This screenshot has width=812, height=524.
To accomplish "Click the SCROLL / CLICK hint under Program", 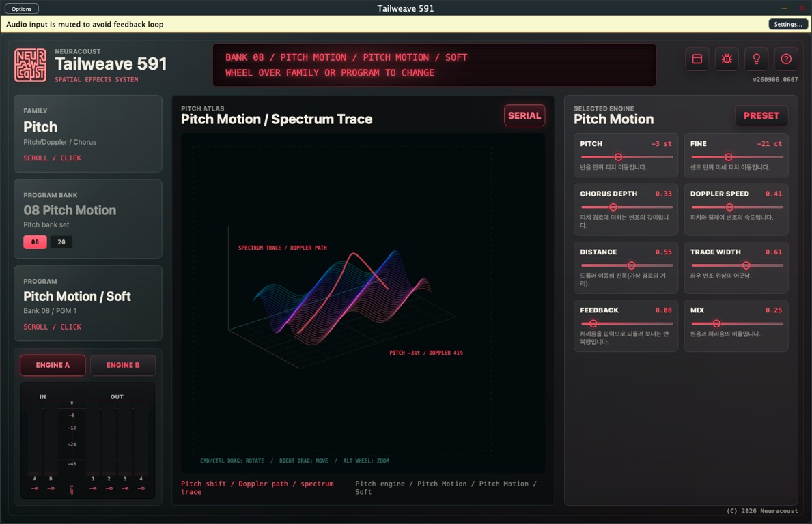I will point(52,327).
